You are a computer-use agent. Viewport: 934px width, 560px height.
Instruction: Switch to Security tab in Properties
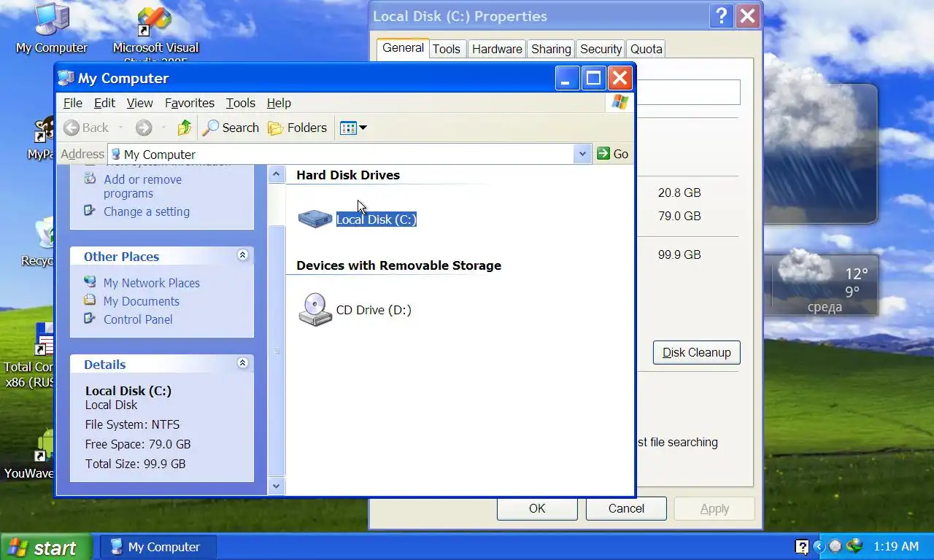coord(601,49)
